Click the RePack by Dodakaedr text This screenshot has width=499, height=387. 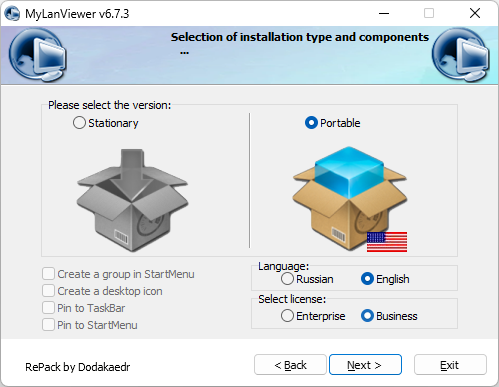(78, 367)
